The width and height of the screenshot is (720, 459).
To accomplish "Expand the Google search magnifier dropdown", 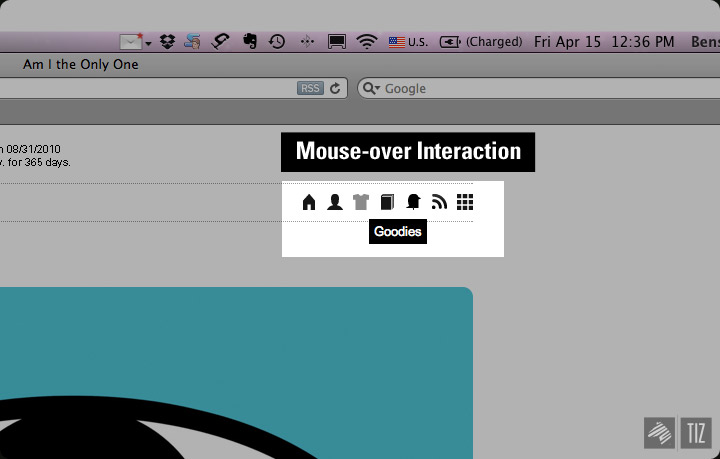I will click(371, 88).
